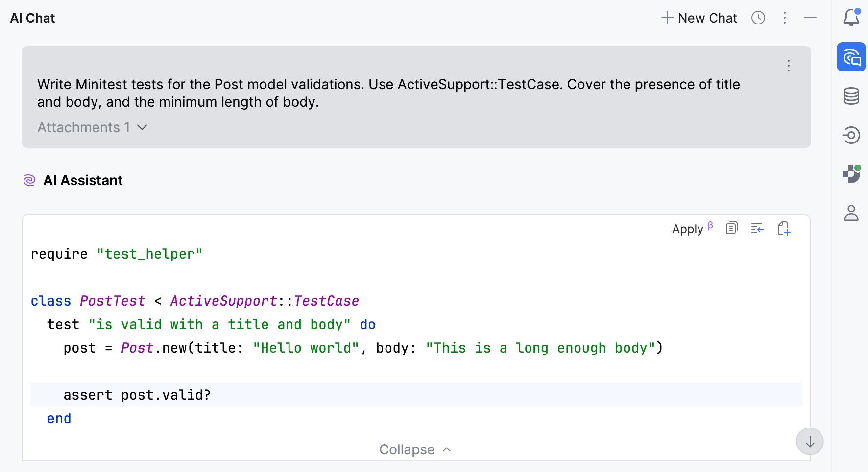Image resolution: width=868 pixels, height=472 pixels.
Task: Apply the generated Minitest code
Action: [687, 228]
